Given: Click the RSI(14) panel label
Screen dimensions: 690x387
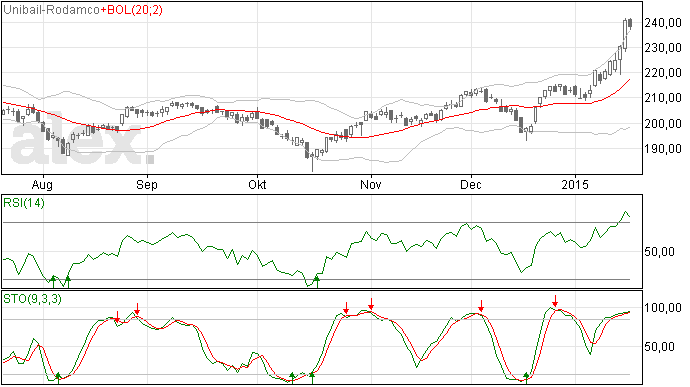Looking at the screenshot, I should (24, 203).
